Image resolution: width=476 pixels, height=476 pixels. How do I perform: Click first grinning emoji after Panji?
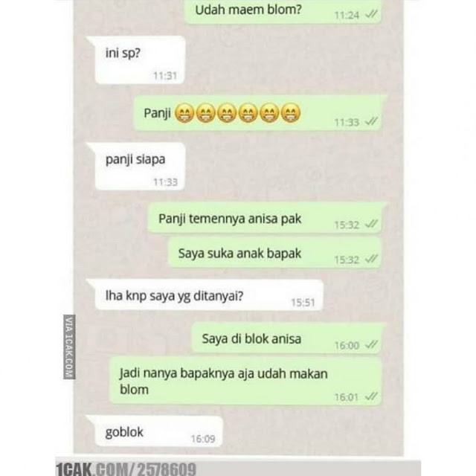(x=184, y=113)
